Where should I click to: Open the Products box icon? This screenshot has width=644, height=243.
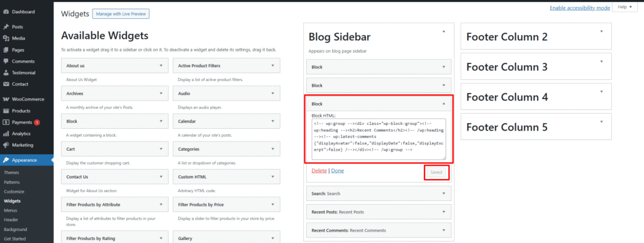[x=6, y=111]
